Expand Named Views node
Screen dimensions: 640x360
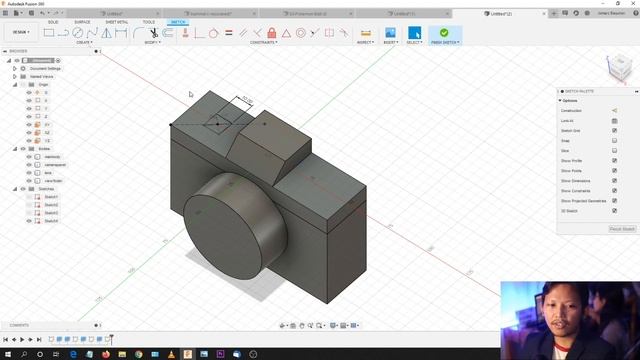[x=15, y=76]
